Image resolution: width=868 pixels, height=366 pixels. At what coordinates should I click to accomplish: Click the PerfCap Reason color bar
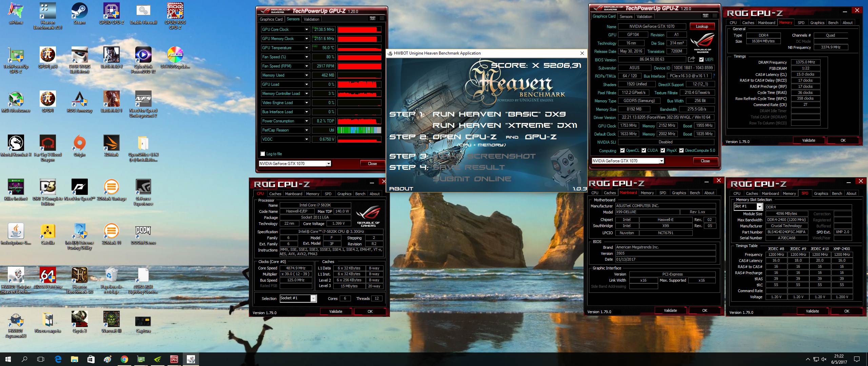pyautogui.click(x=359, y=130)
